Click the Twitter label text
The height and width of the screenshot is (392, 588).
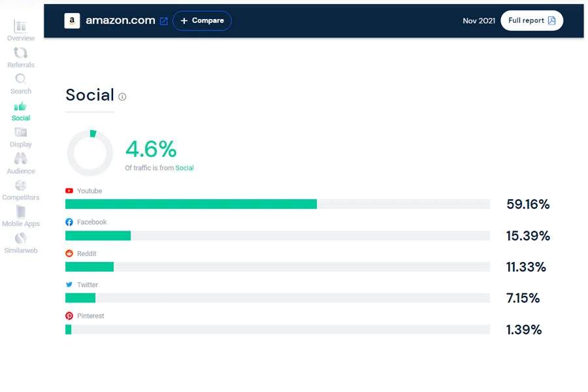coord(88,285)
